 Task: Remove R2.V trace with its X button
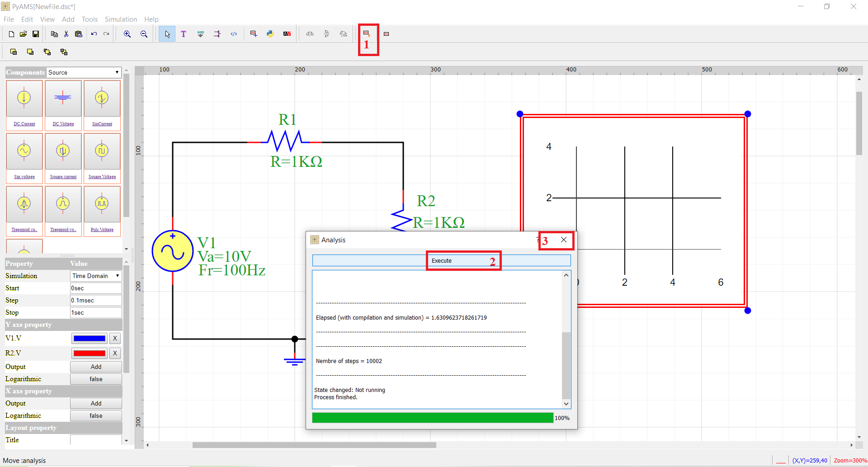tap(115, 353)
